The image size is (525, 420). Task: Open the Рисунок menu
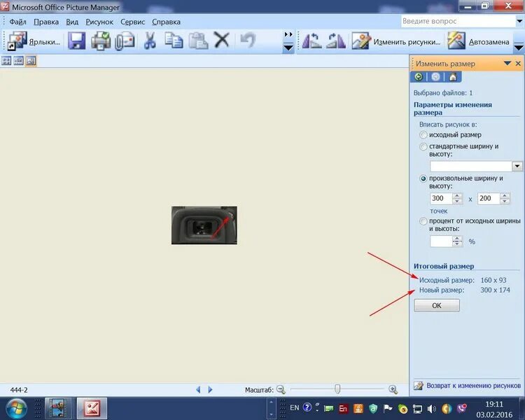pos(99,22)
